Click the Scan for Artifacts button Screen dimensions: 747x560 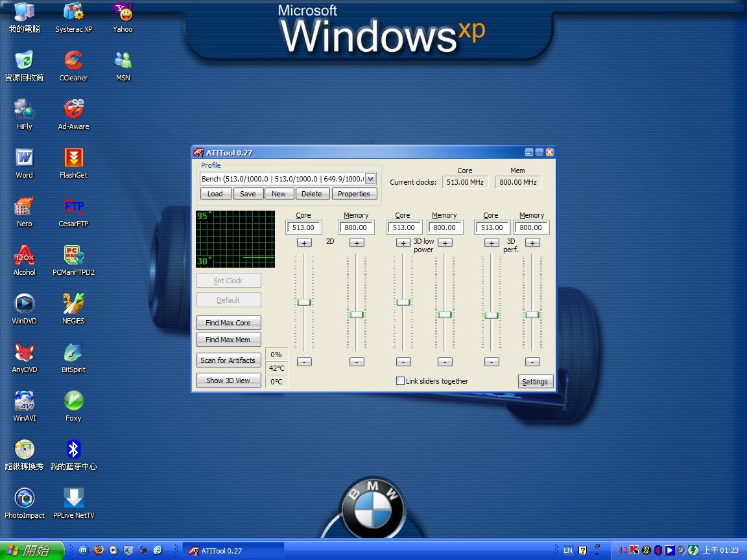pos(228,360)
